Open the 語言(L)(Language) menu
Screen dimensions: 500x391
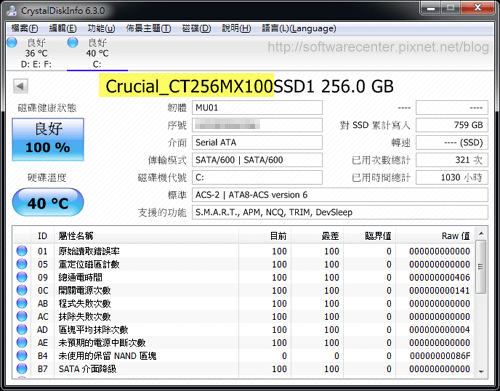(x=299, y=29)
